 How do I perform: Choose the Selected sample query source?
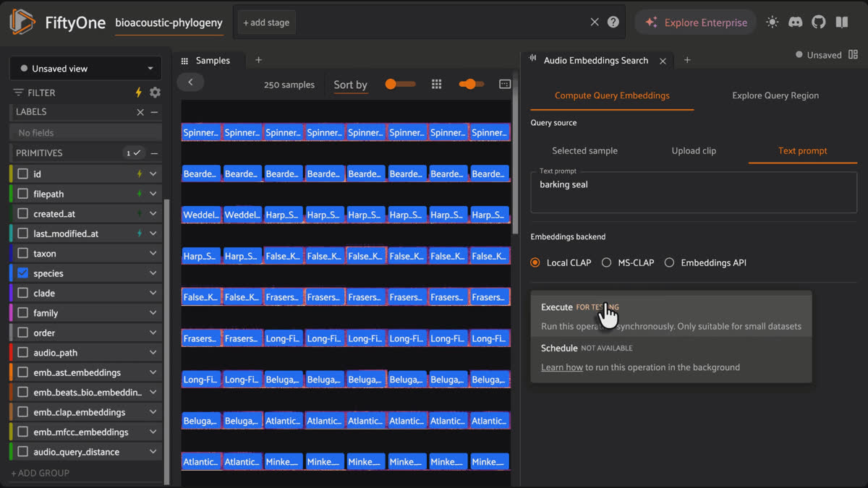pyautogui.click(x=584, y=151)
